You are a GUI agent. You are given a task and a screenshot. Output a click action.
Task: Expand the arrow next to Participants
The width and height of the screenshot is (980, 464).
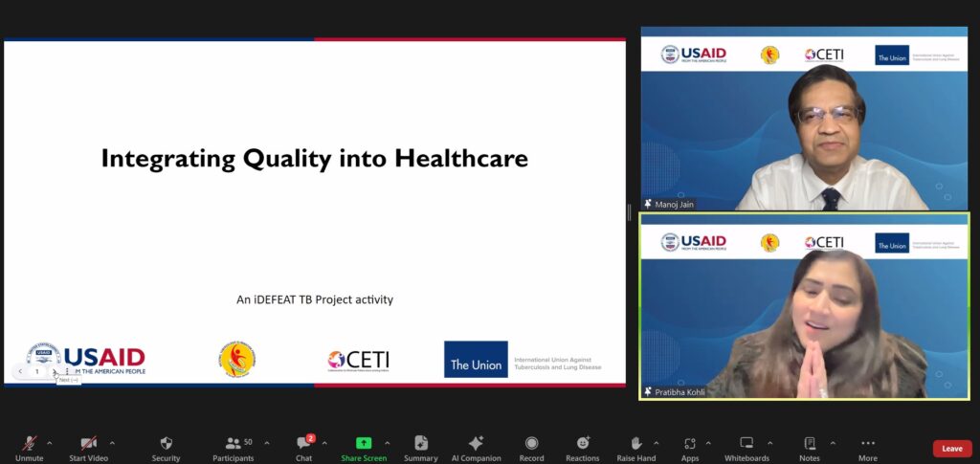tap(266, 443)
